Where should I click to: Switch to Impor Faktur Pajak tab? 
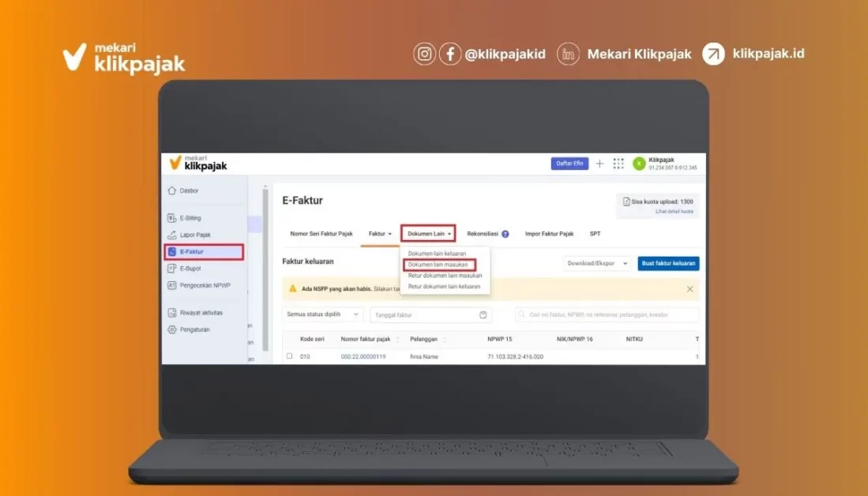click(x=549, y=234)
